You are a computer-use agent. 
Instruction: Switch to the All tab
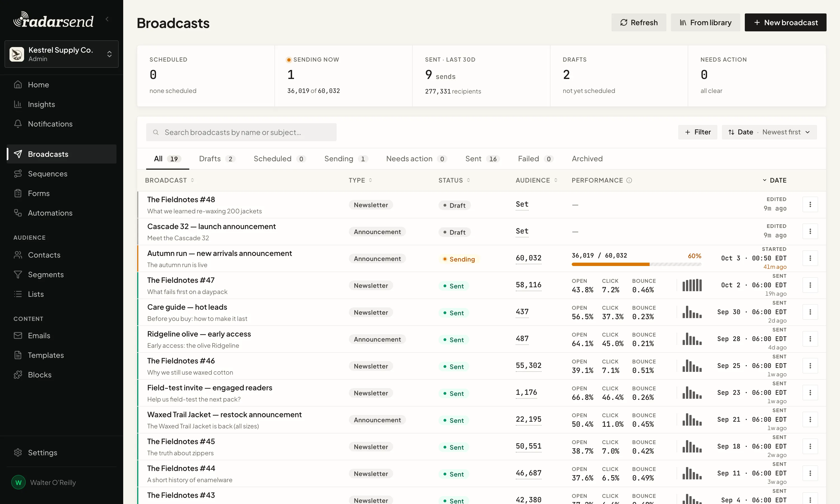pos(167,158)
